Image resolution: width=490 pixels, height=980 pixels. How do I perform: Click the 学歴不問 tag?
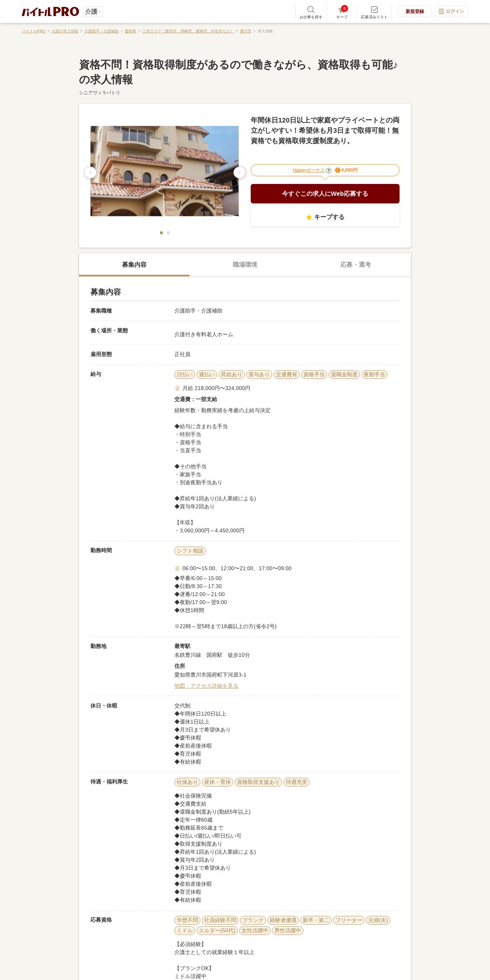coord(187,920)
